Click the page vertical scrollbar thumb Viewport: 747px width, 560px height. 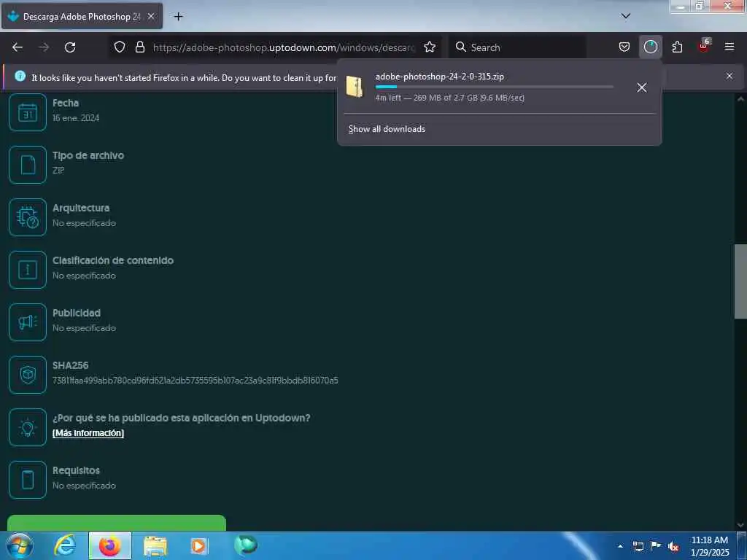tap(740, 281)
